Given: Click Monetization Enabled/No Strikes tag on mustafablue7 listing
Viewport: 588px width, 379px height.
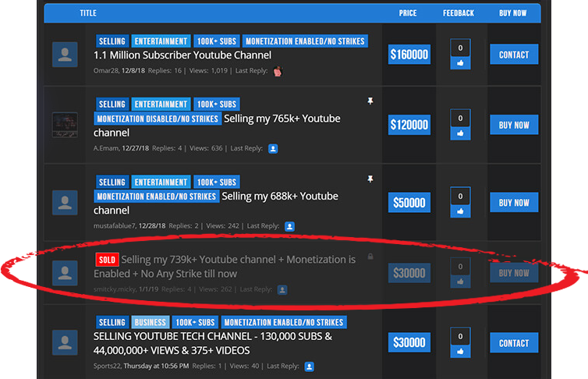Looking at the screenshot, I should [157, 197].
